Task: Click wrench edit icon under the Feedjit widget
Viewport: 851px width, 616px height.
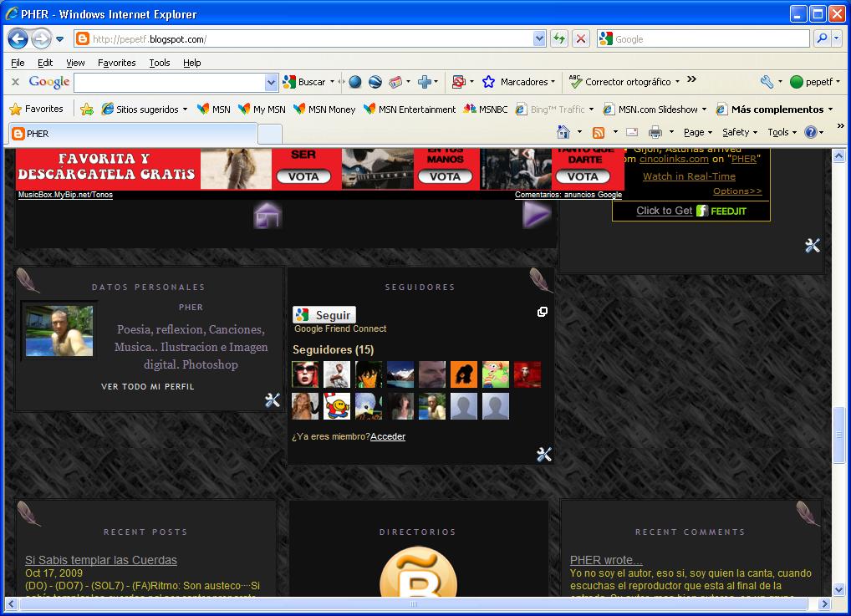Action: tap(813, 246)
